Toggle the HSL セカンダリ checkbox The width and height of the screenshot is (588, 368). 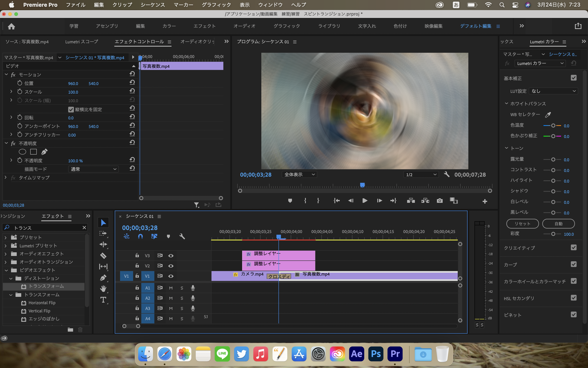pos(574,298)
